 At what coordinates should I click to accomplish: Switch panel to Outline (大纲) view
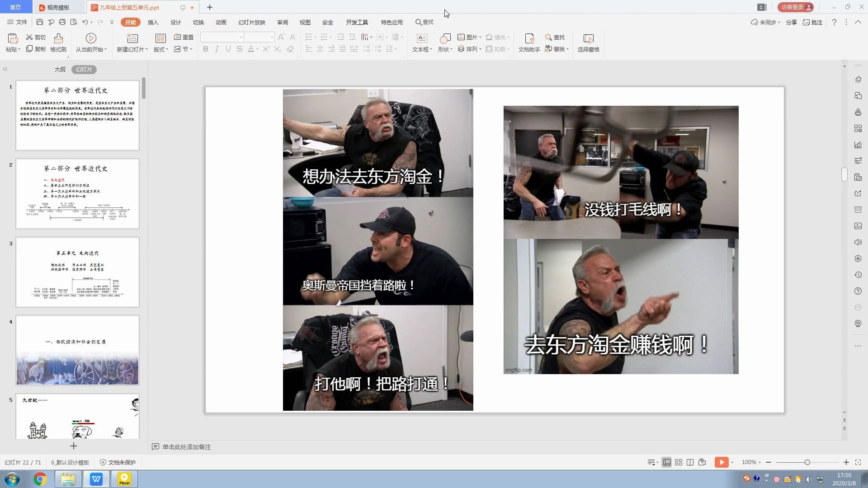60,70
